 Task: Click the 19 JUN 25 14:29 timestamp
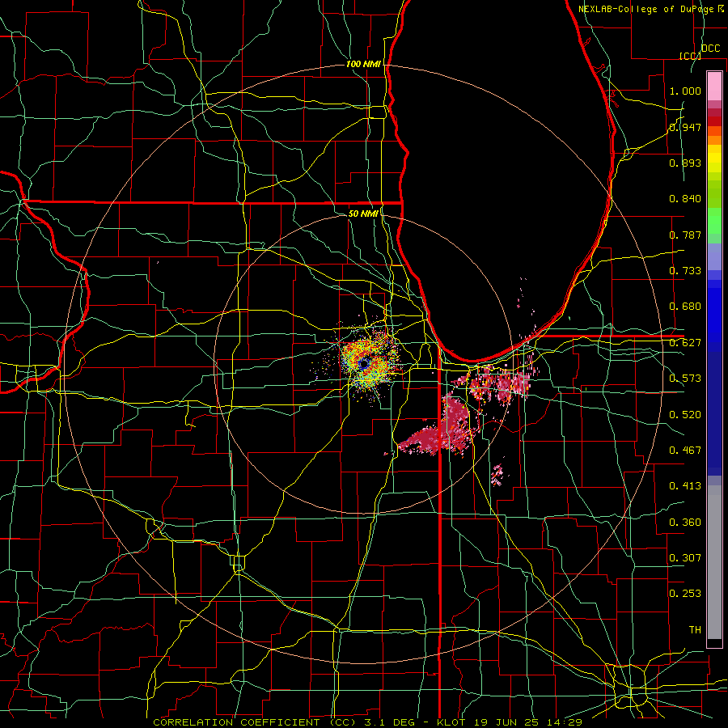527,722
